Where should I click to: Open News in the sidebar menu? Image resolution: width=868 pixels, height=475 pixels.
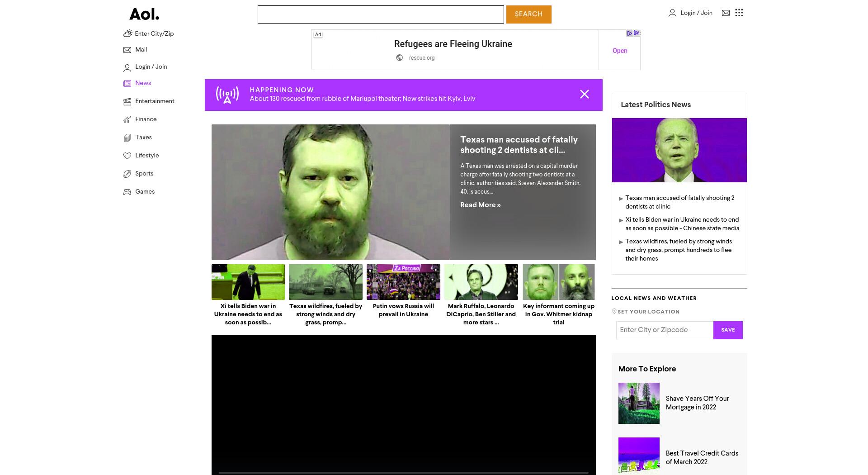click(143, 83)
